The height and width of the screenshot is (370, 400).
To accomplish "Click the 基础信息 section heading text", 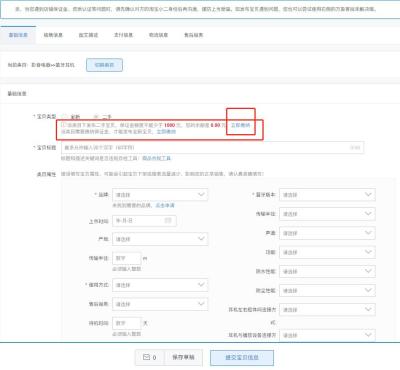I will [x=17, y=94].
